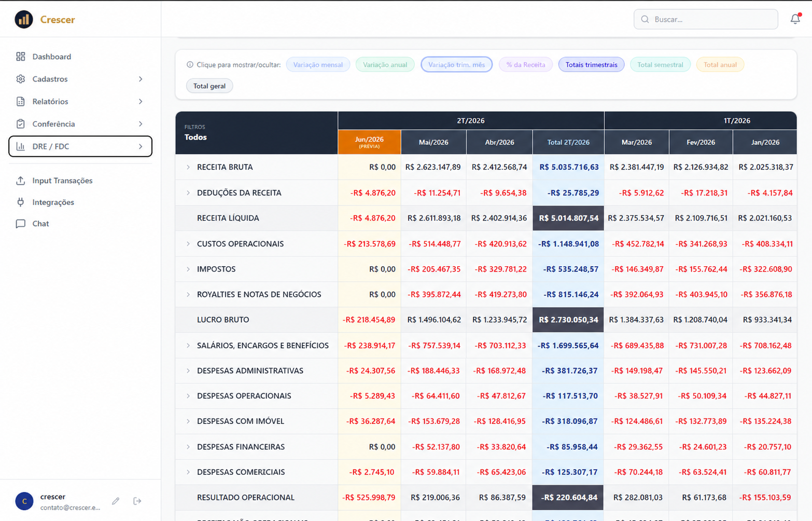812x521 pixels.
Task: Edit profile with the pencil icon
Action: [x=116, y=501]
